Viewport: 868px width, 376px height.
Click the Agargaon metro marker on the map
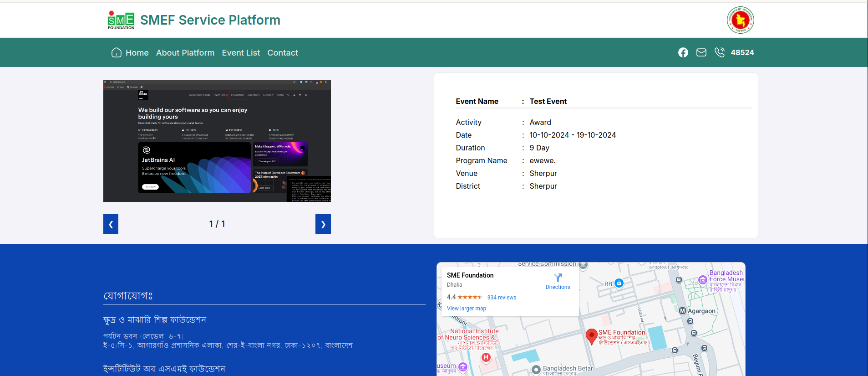pos(682,311)
